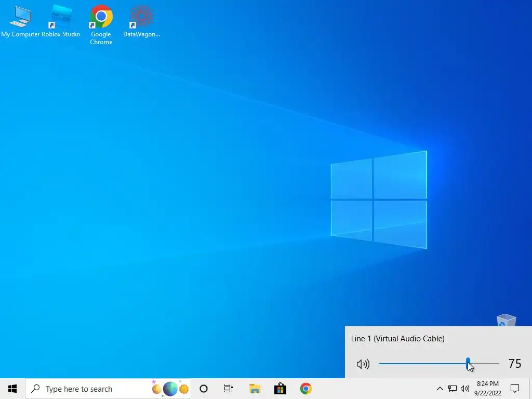This screenshot has width=532, height=399.
Task: Show hidden system tray icons
Action: coord(440,389)
